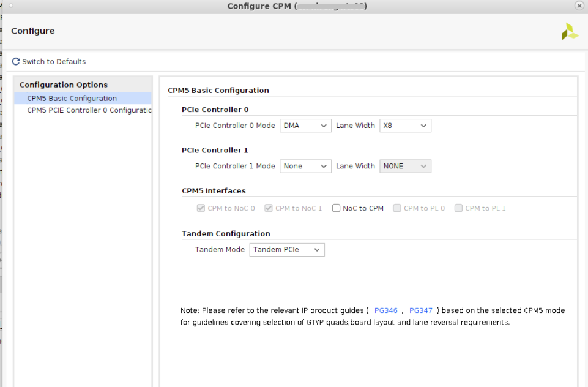Click the Switch to Defaults refresh icon

coord(16,62)
